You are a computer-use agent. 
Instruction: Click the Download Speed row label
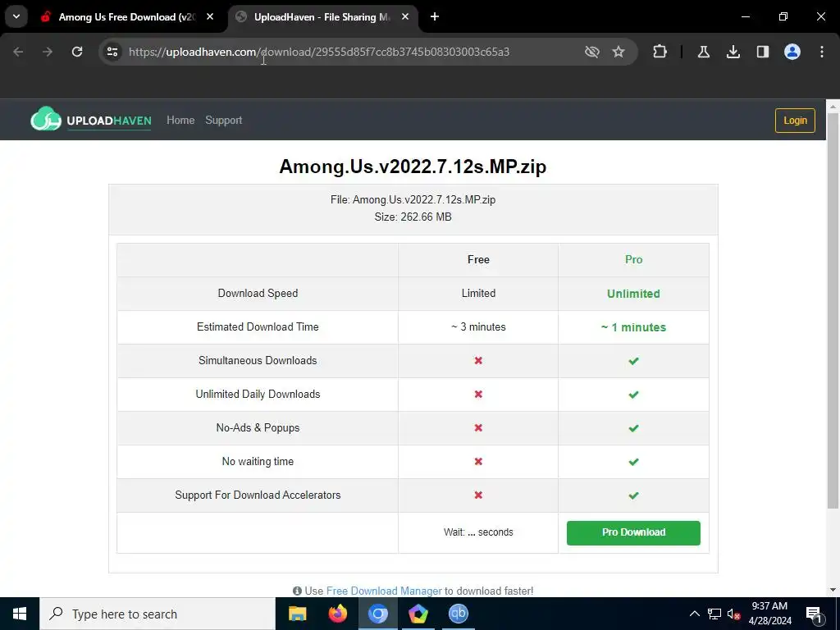(258, 294)
